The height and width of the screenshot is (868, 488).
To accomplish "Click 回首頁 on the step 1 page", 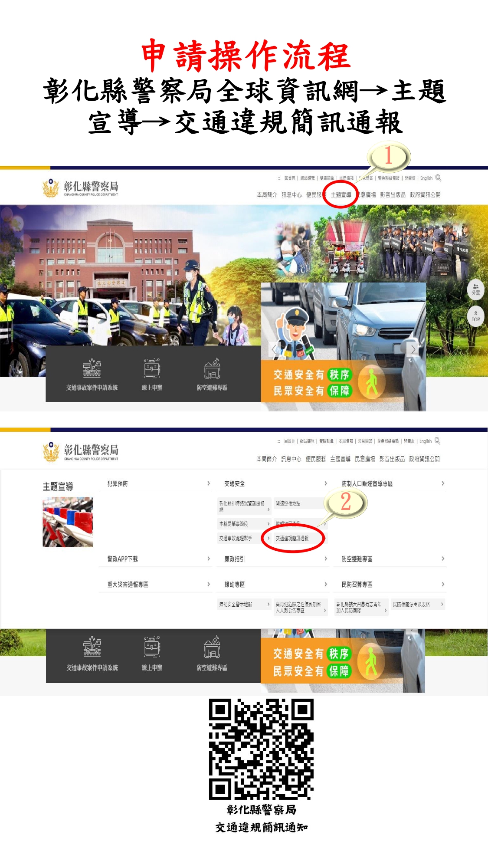I will 290,178.
